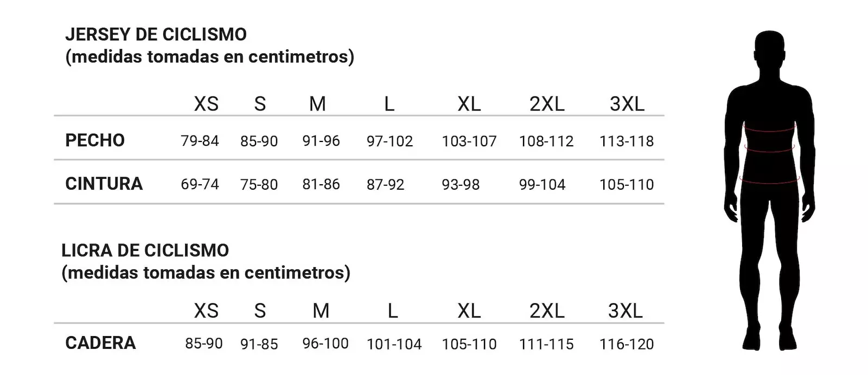Click the human body silhouette figure
This screenshot has height=375, width=868.
[x=769, y=190]
